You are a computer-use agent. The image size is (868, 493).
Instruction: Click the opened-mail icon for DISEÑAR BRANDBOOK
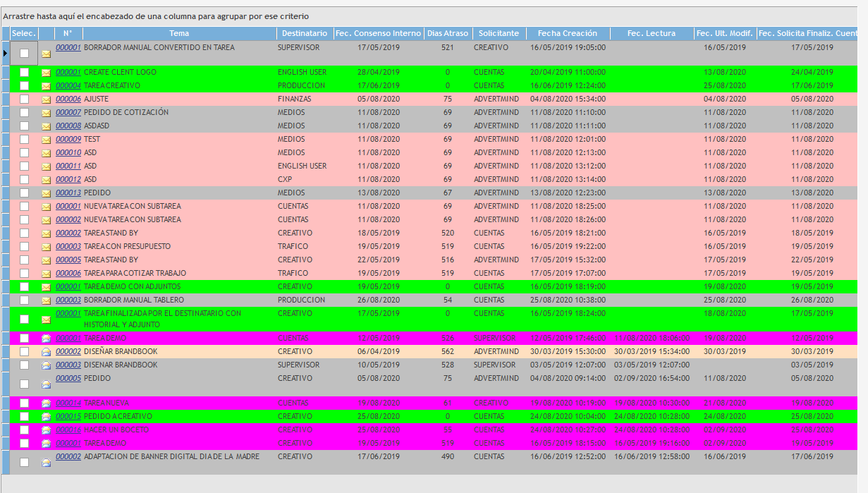(x=47, y=352)
